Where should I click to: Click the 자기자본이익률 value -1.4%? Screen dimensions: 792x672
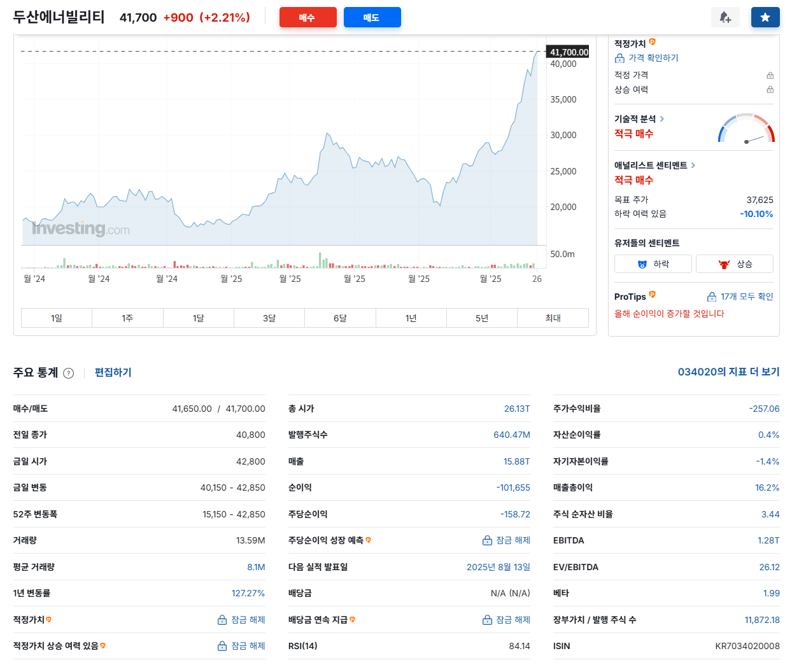[768, 461]
